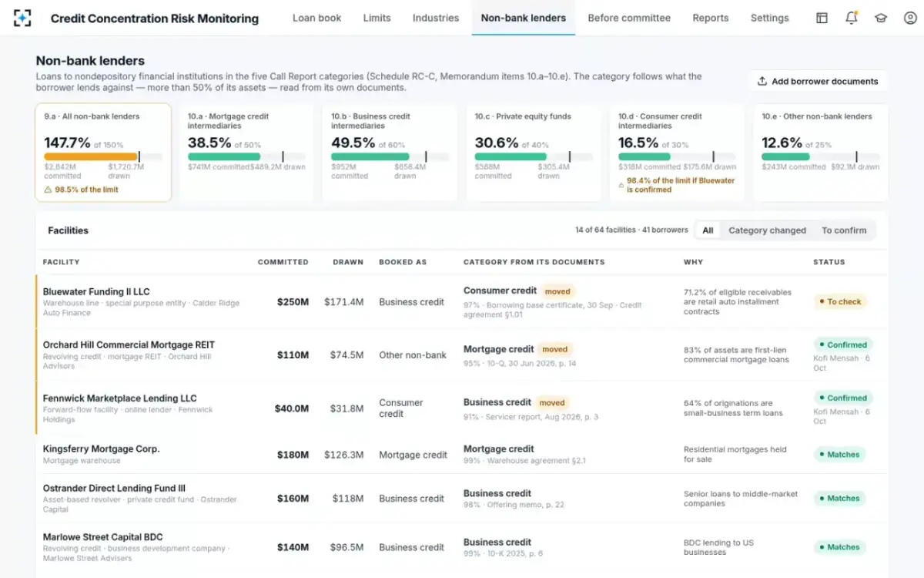Image resolution: width=924 pixels, height=578 pixels.
Task: Click Matches badge on Marlowe Street row
Action: [839, 547]
